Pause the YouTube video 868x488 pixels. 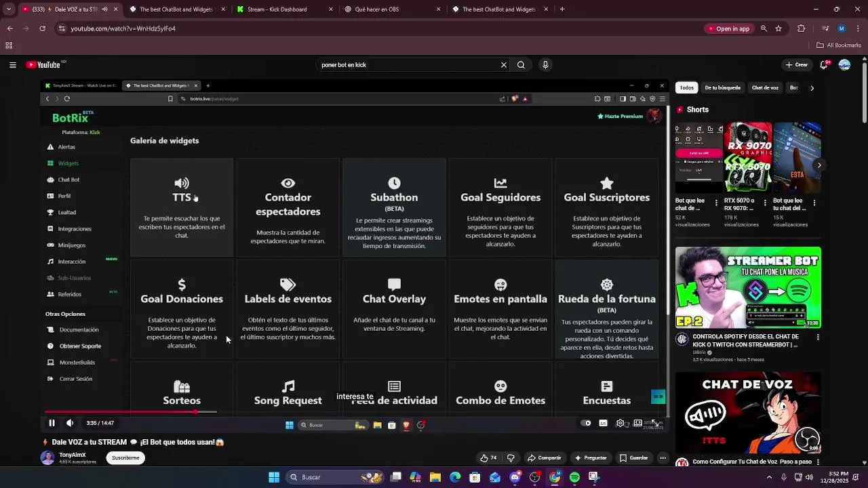click(x=52, y=423)
